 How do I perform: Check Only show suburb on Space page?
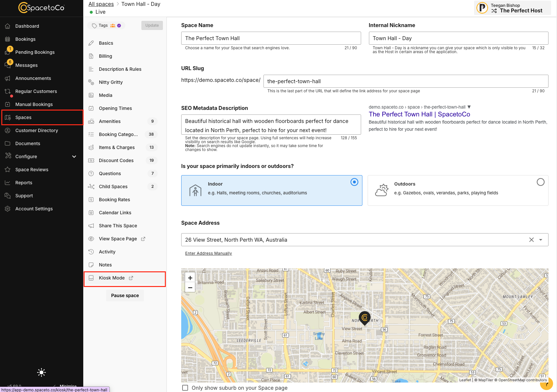click(x=185, y=388)
